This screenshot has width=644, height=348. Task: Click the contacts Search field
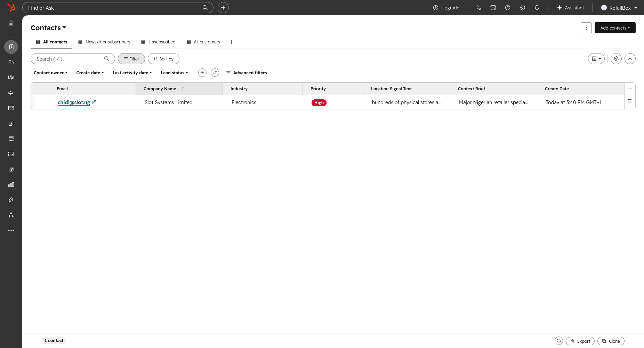(x=73, y=59)
